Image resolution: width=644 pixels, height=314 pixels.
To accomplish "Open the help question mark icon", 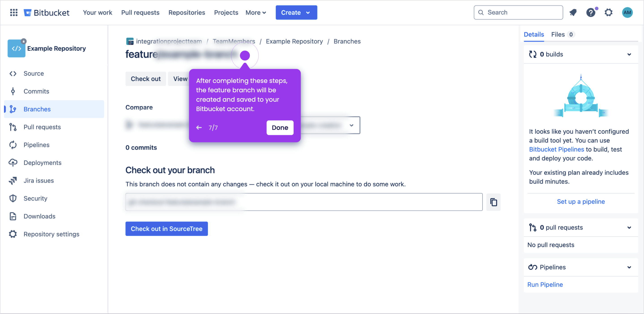I will point(591,12).
